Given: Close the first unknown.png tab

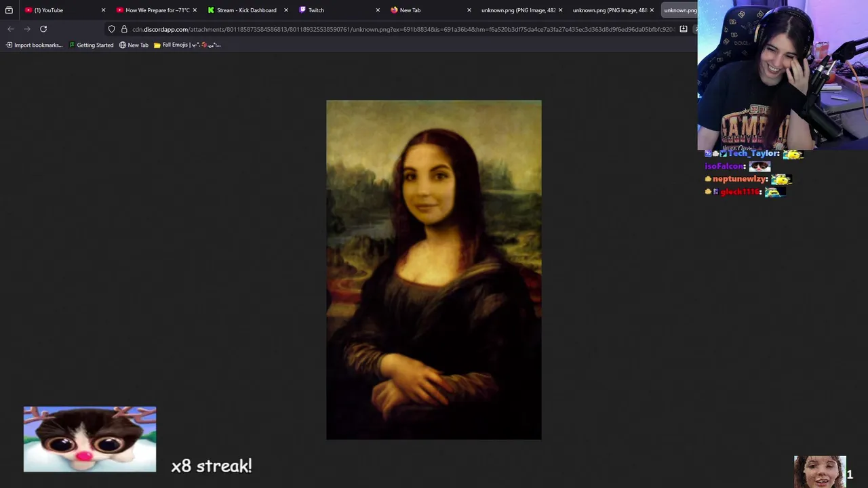Looking at the screenshot, I should pyautogui.click(x=560, y=10).
